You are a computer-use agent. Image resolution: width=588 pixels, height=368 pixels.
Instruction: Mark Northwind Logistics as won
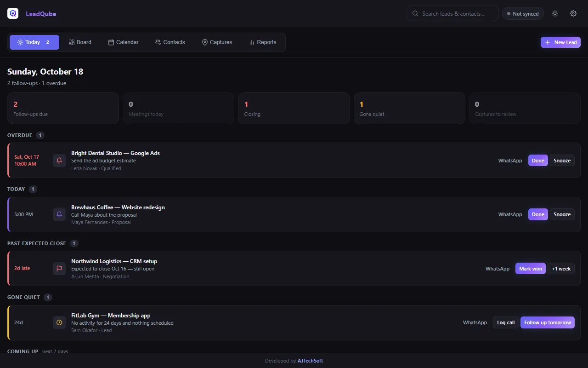coord(531,269)
